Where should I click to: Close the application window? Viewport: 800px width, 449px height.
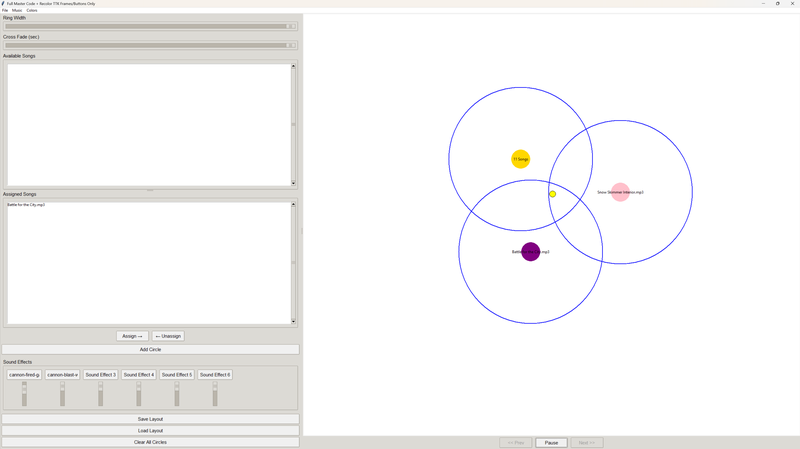pyautogui.click(x=792, y=4)
